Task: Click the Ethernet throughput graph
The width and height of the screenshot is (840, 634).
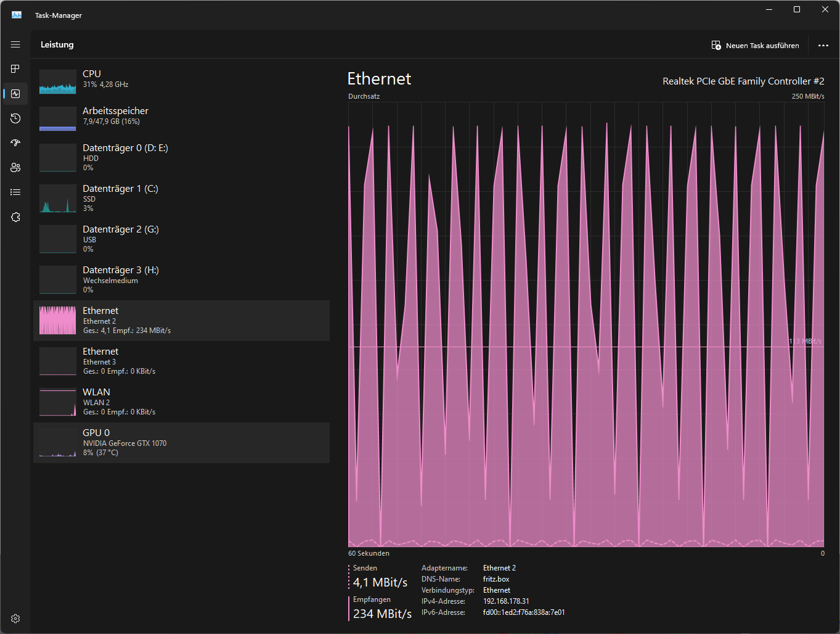Action: pyautogui.click(x=586, y=324)
